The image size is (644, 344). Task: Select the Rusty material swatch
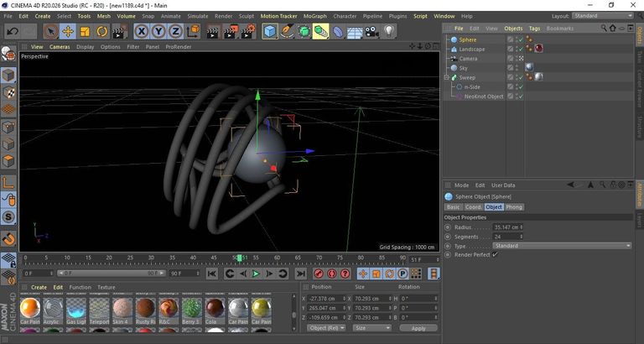[146, 310]
